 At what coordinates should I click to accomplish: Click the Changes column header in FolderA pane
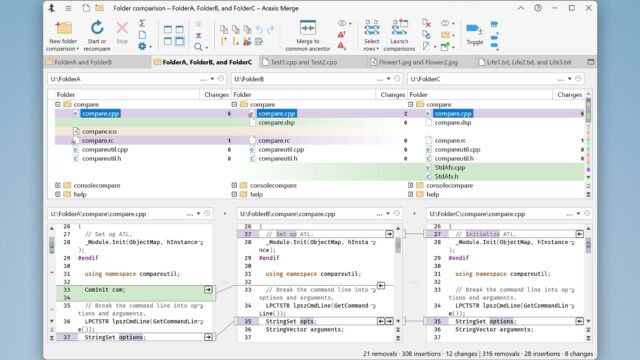click(x=216, y=95)
